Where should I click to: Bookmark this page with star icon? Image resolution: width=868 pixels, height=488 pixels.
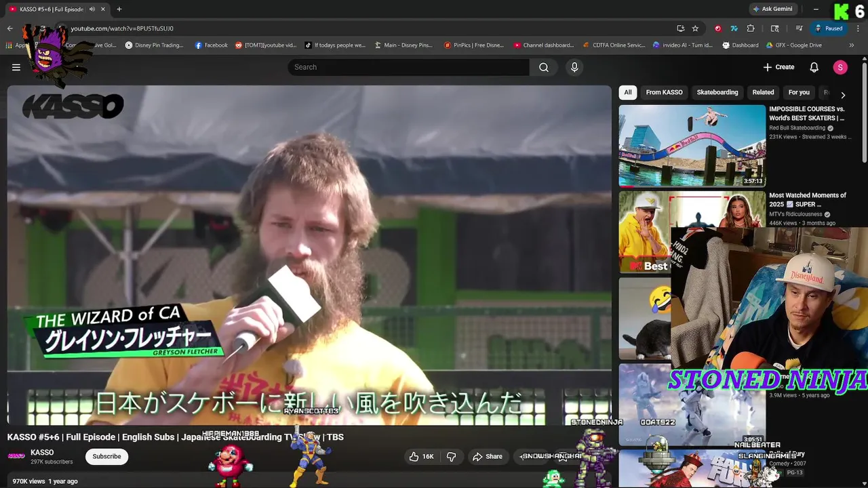tap(695, 28)
